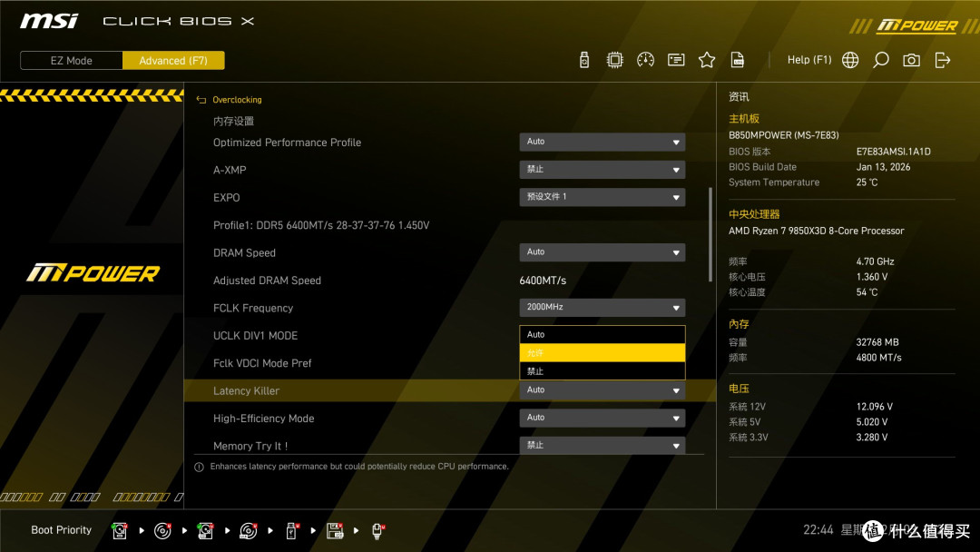The height and width of the screenshot is (552, 980).
Task: Open Help (F1)
Action: coord(809,60)
